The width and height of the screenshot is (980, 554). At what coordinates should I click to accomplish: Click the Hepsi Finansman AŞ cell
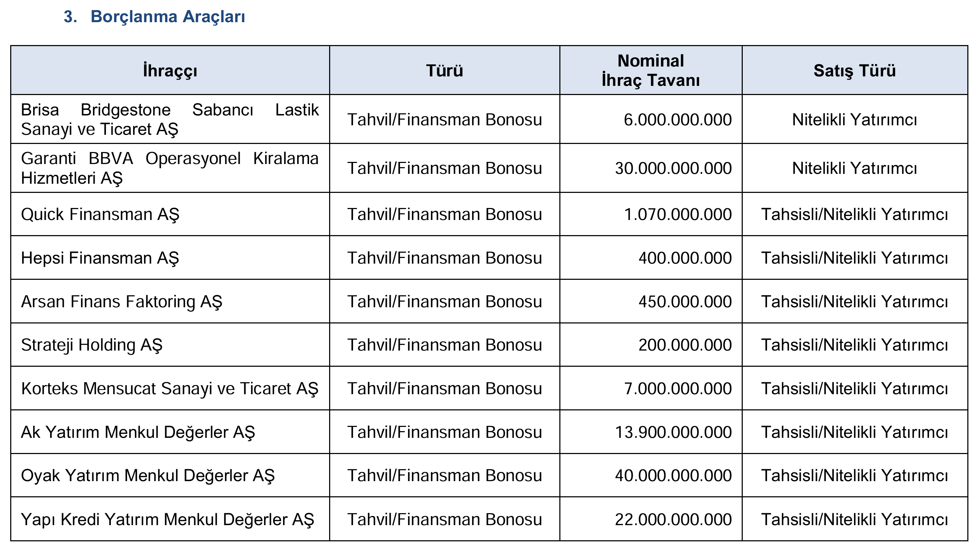pos(170,258)
